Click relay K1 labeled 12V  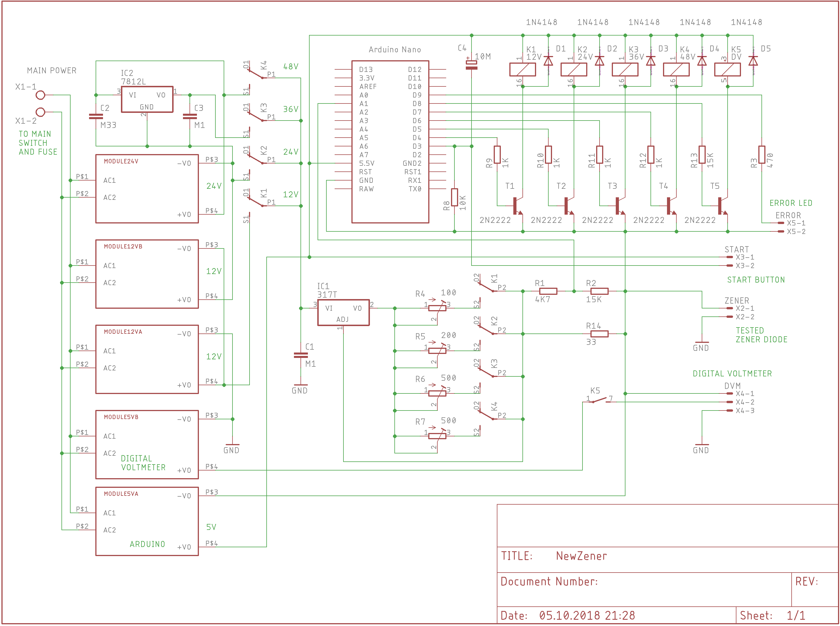tap(523, 69)
